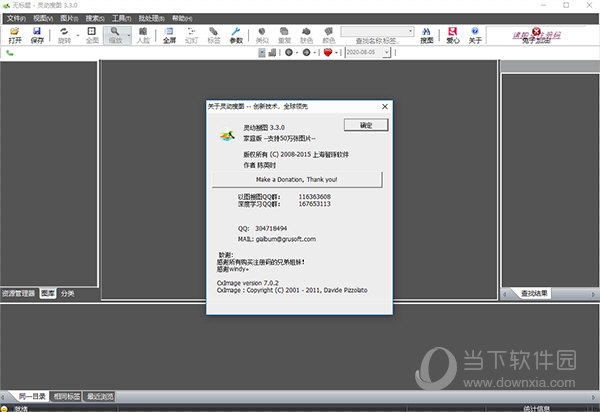
Task: Open the 缩放 zoom dropdown arrow
Action: pyautogui.click(x=129, y=36)
